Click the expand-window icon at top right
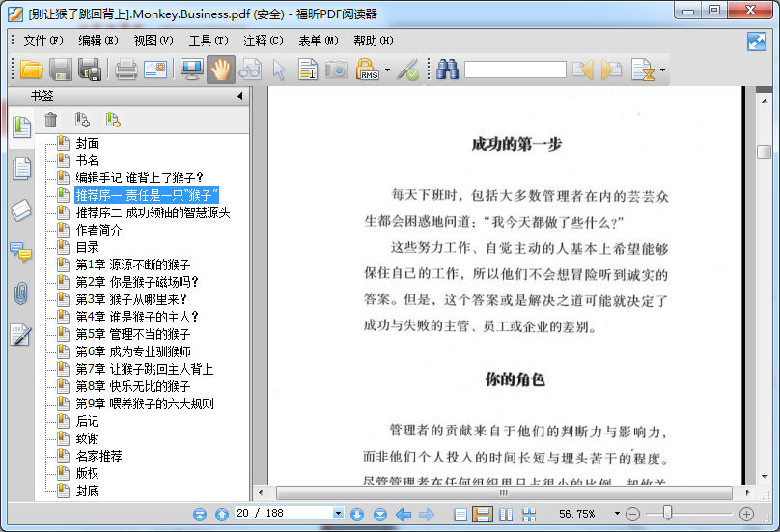 (757, 42)
